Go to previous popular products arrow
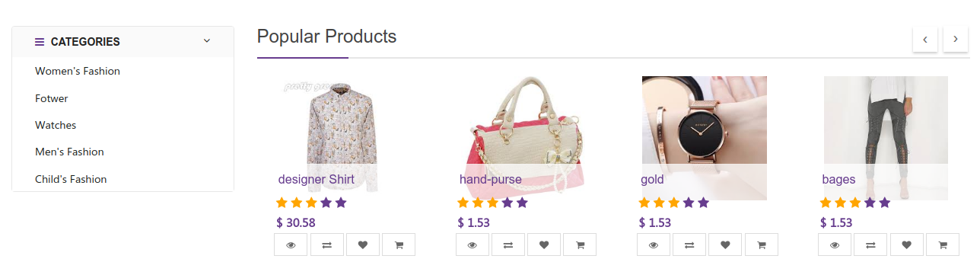This screenshot has height=275, width=980. coord(925,39)
